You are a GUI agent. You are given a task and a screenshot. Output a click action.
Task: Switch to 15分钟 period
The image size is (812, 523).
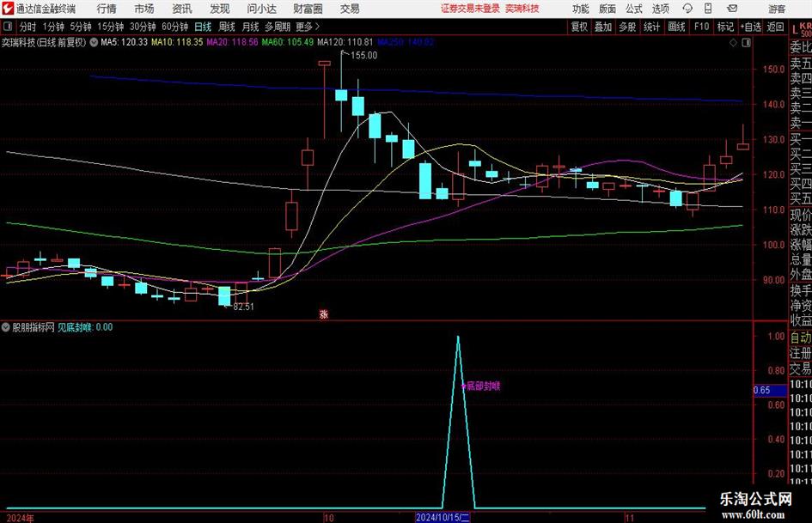click(110, 27)
